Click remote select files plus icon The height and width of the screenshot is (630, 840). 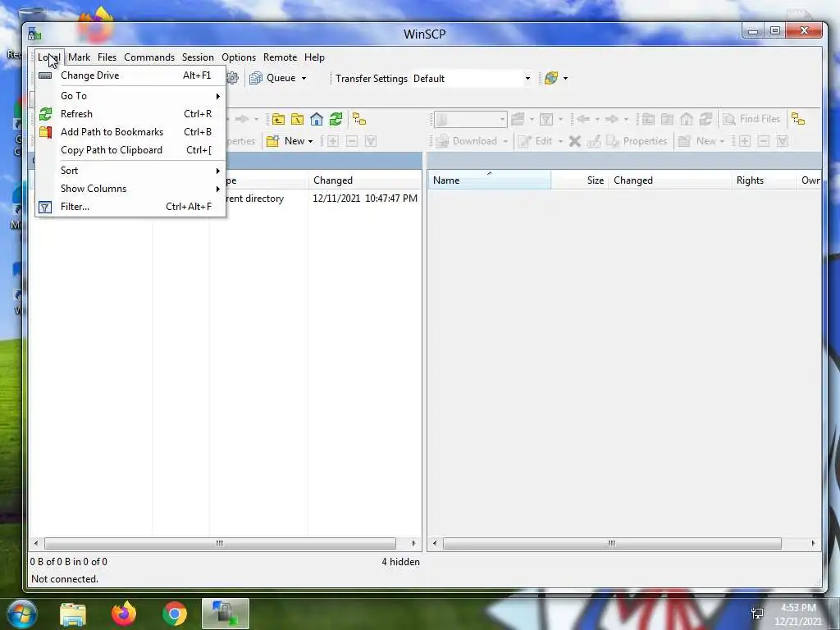coord(745,141)
